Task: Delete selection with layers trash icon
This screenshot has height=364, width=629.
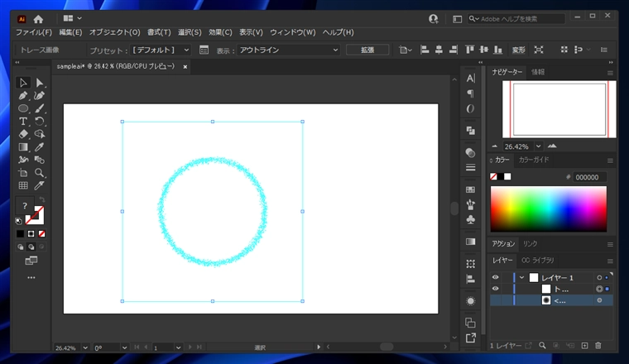Action: pyautogui.click(x=598, y=346)
